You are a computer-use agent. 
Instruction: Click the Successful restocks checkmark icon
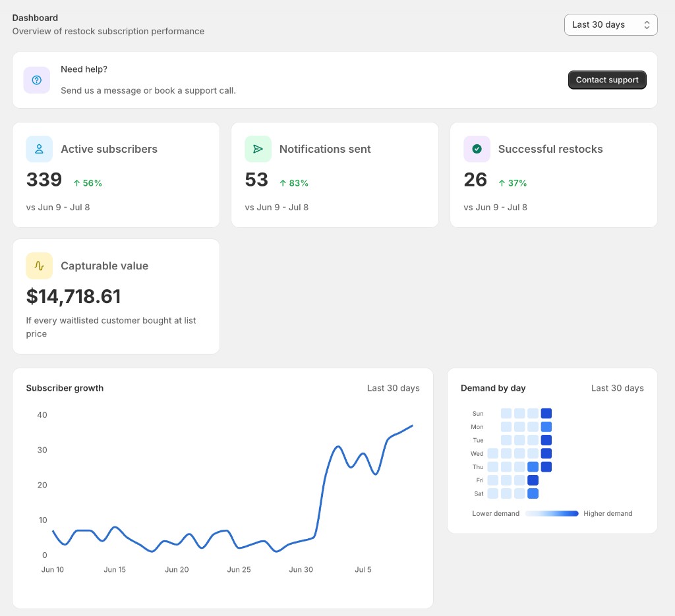pyautogui.click(x=477, y=149)
